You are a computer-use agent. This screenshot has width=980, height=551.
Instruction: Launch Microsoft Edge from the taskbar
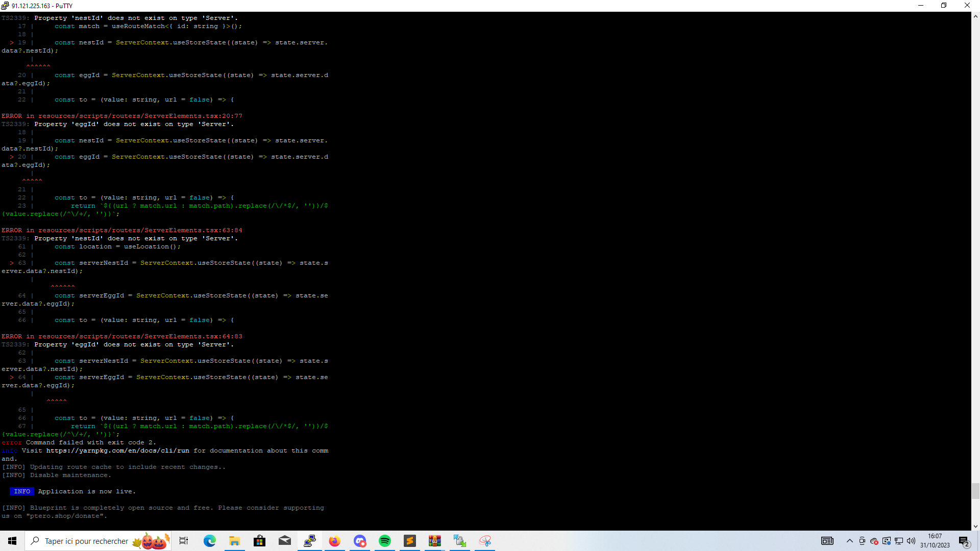click(209, 541)
